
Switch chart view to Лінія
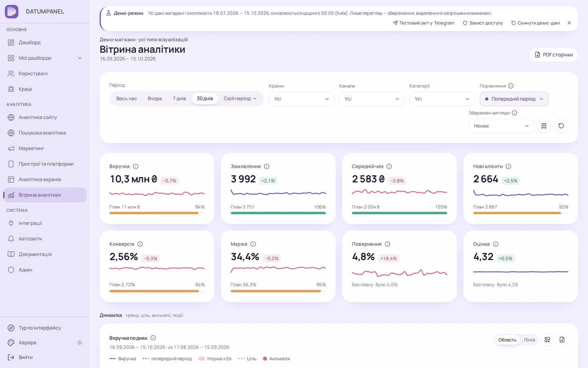pos(529,340)
